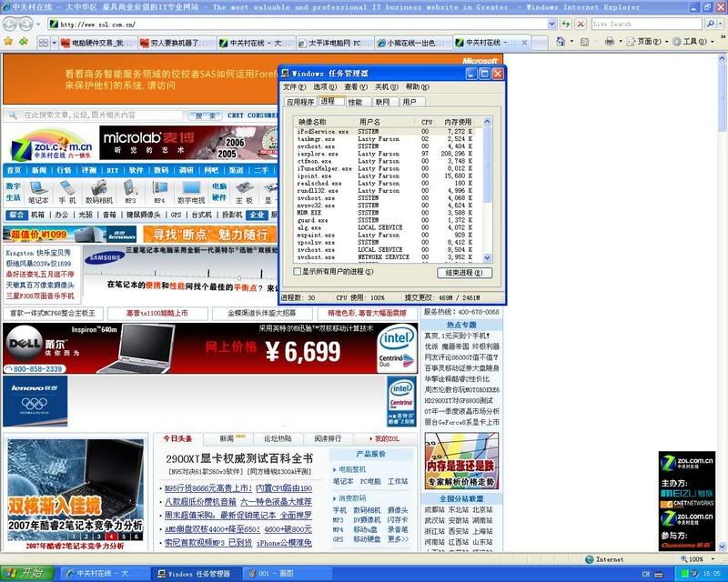This screenshot has height=582, width=728.
Task: Switch to the 应用程序 tab in Task Manager
Action: click(x=300, y=102)
